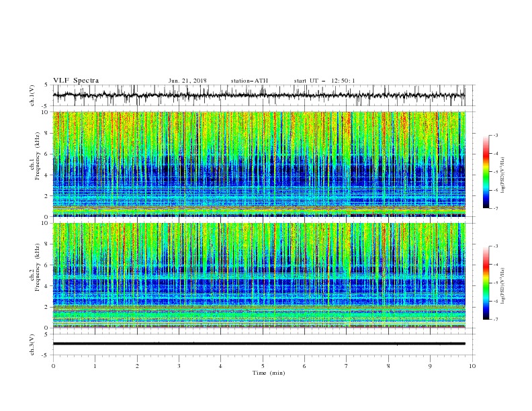Screen dimensions: 532x411
Task: Click the "VLF Spectra" plot title
Action: 76,81
